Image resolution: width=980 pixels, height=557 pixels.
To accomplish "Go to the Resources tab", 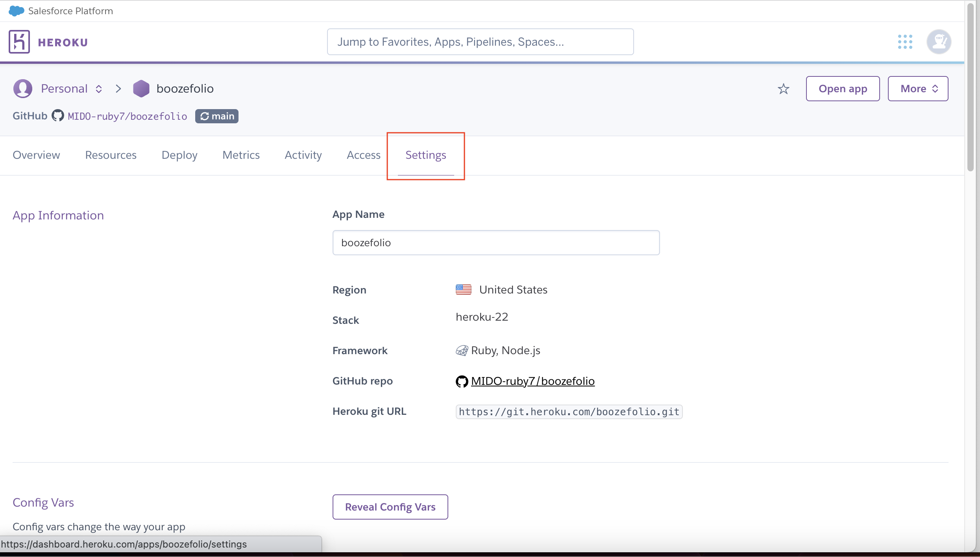I will pyautogui.click(x=111, y=155).
